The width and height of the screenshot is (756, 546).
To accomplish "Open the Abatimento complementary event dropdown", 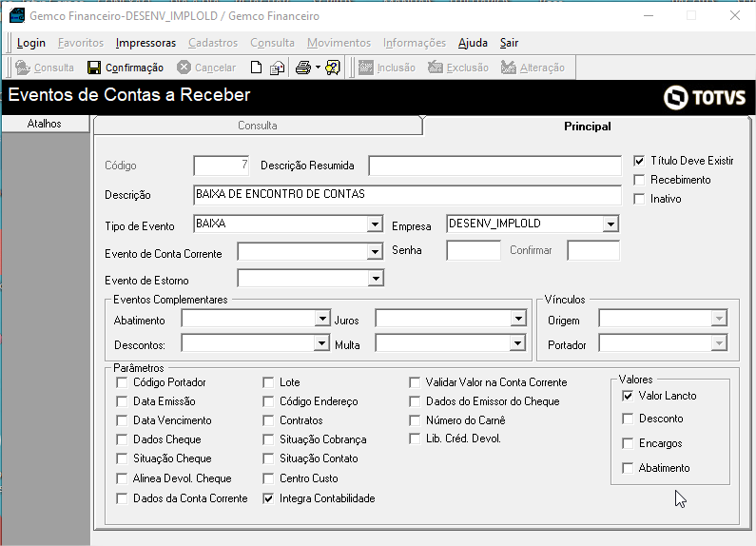I will point(322,319).
